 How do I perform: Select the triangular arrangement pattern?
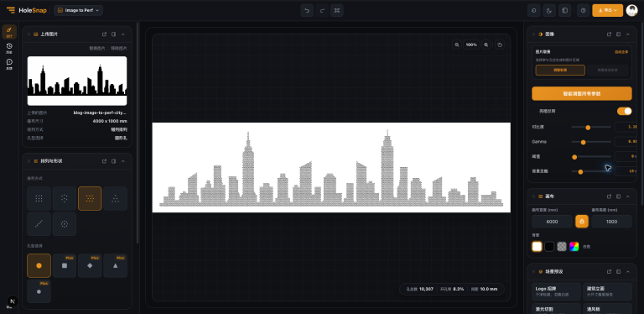click(116, 198)
